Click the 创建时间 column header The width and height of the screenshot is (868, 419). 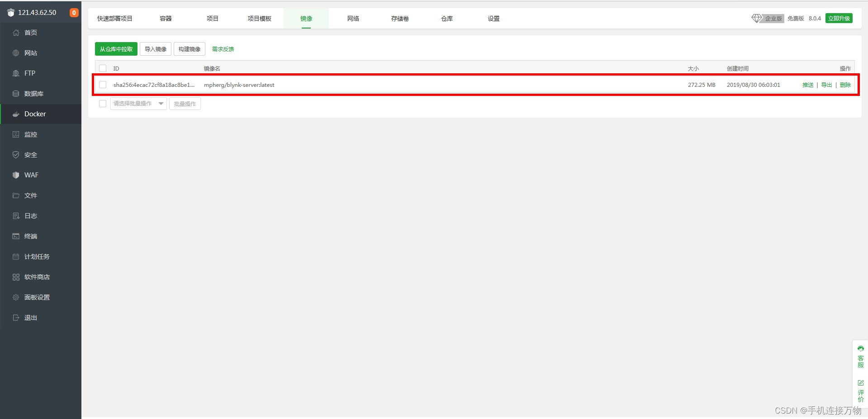tap(738, 68)
